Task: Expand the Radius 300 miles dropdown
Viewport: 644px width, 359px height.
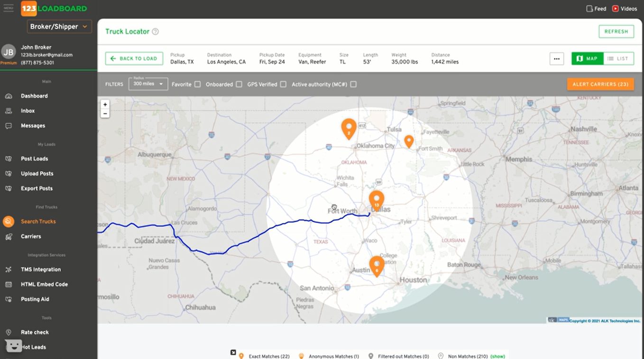Action: 147,84
